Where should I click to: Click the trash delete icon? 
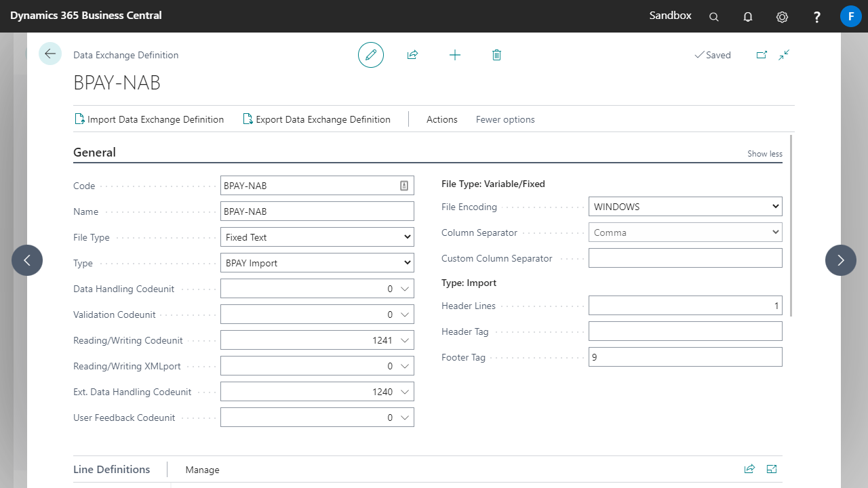496,55
